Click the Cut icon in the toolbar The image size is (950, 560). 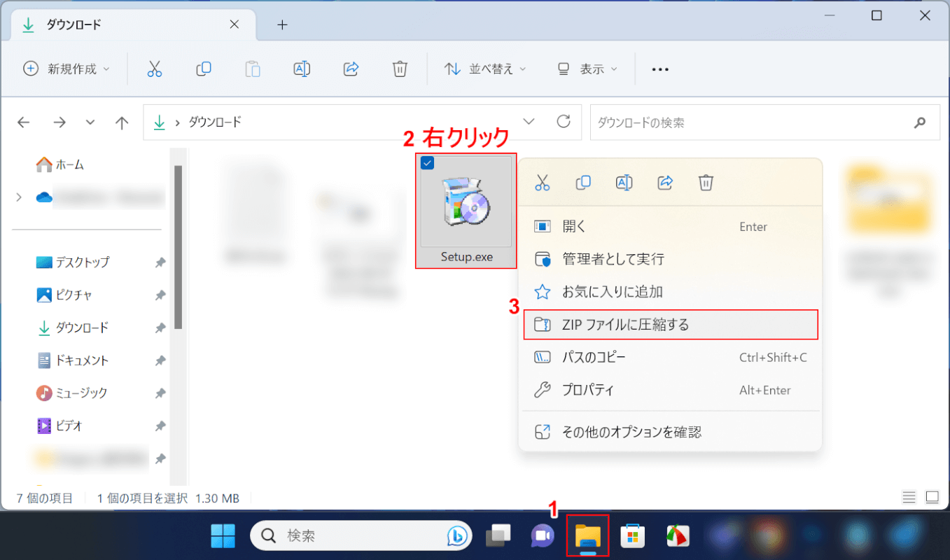pos(155,69)
